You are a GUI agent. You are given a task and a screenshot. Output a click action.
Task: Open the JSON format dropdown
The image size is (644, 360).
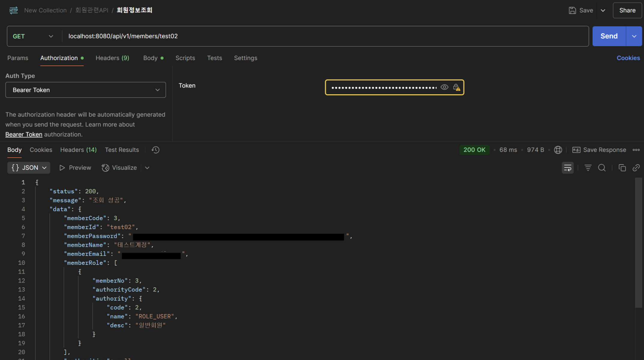coord(29,168)
